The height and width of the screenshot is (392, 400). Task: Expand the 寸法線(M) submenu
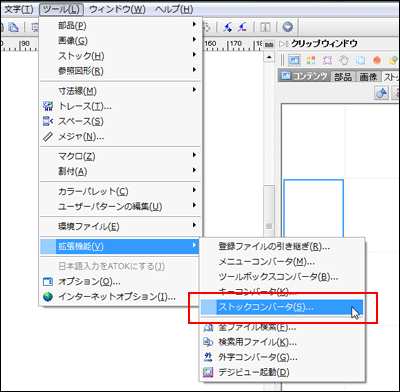(121, 91)
